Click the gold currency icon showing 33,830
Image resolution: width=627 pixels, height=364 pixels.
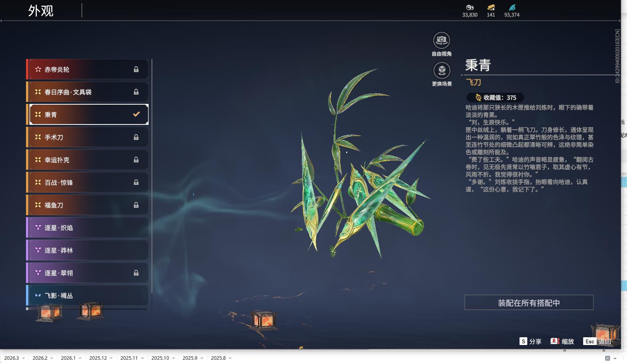tap(469, 7)
